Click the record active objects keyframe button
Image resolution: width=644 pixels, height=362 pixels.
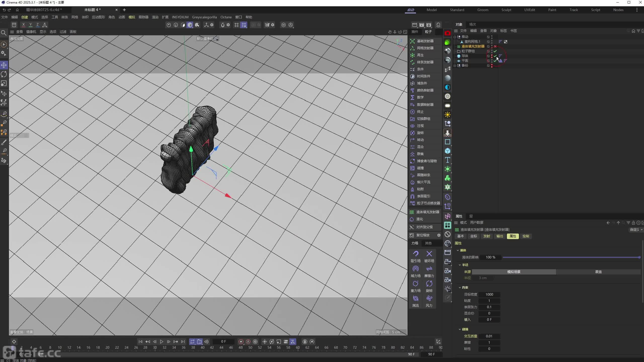(241, 342)
